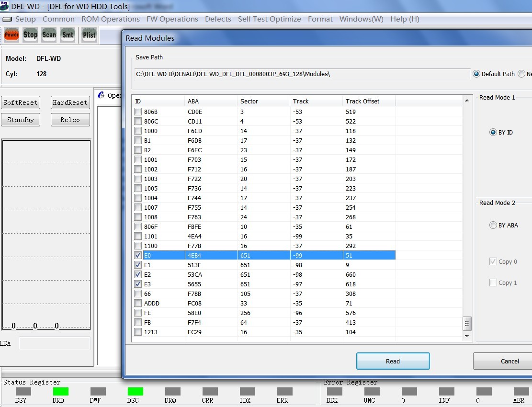Screen dimensions: 532x407
Task: Sort by the Track column header
Action: point(316,101)
